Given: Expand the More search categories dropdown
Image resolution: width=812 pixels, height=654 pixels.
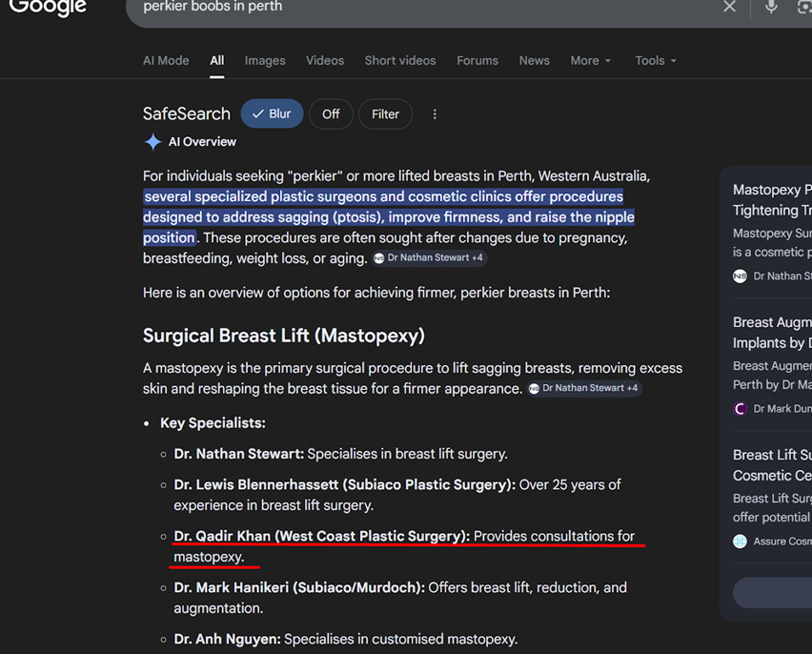Looking at the screenshot, I should coord(591,60).
